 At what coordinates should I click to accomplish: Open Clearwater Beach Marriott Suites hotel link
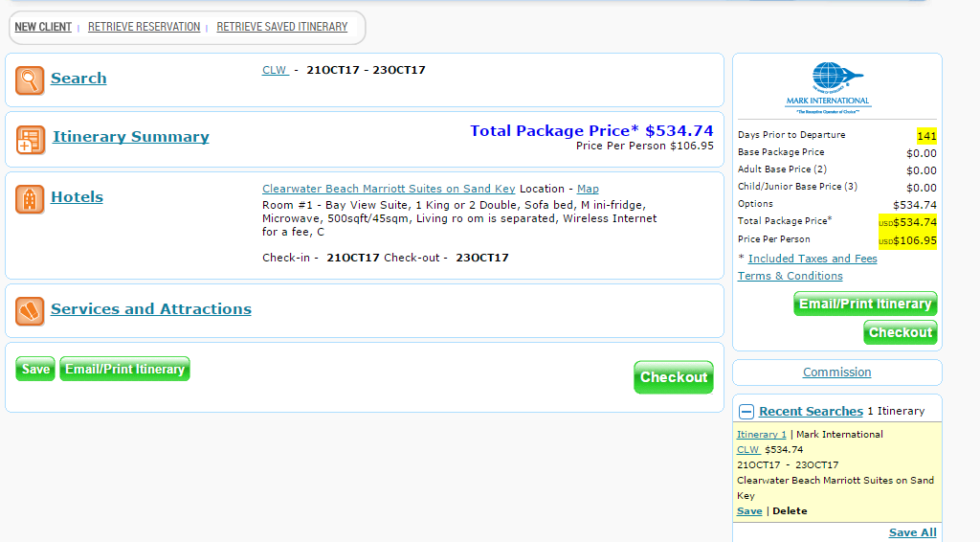389,189
